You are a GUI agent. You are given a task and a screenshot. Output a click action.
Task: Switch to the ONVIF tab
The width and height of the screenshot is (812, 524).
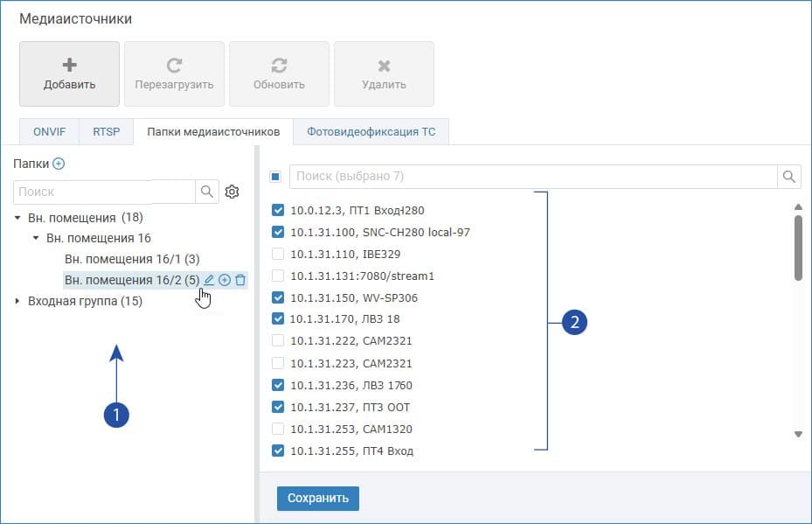[x=50, y=132]
